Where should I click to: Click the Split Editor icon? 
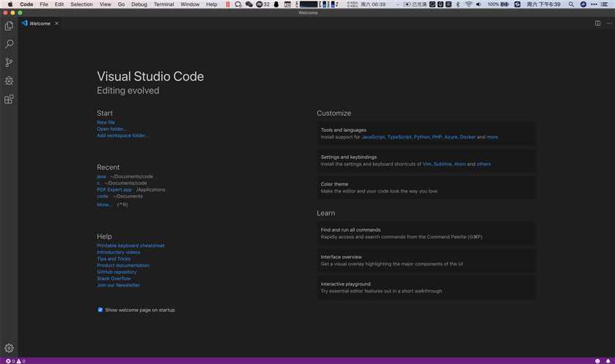[x=597, y=23]
